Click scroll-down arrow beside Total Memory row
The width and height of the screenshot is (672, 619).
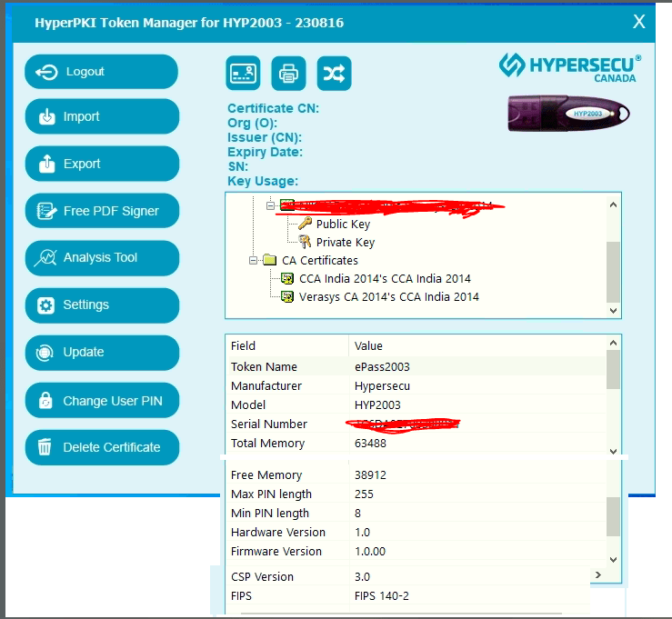[613, 452]
